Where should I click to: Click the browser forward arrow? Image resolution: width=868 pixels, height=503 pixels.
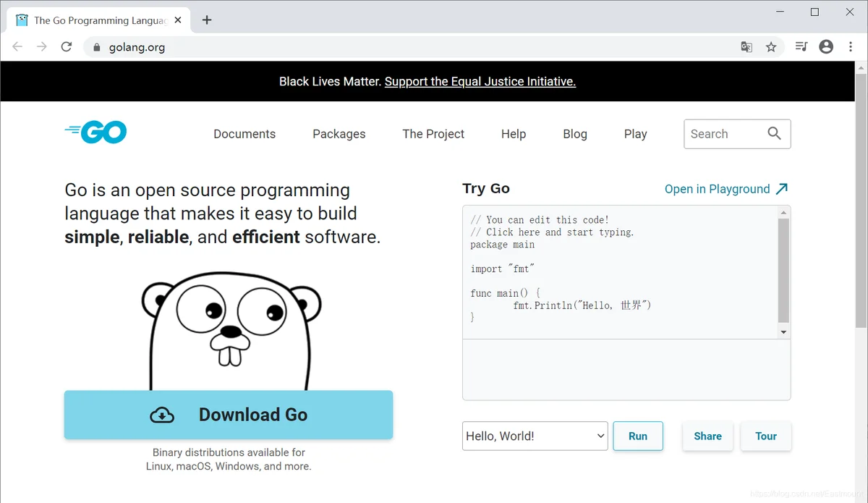pyautogui.click(x=42, y=47)
